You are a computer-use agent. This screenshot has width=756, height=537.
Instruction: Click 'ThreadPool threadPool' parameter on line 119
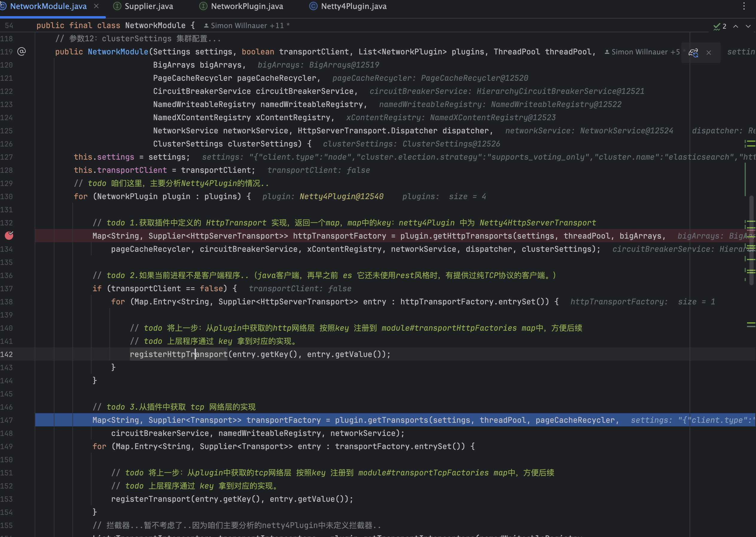click(x=542, y=52)
